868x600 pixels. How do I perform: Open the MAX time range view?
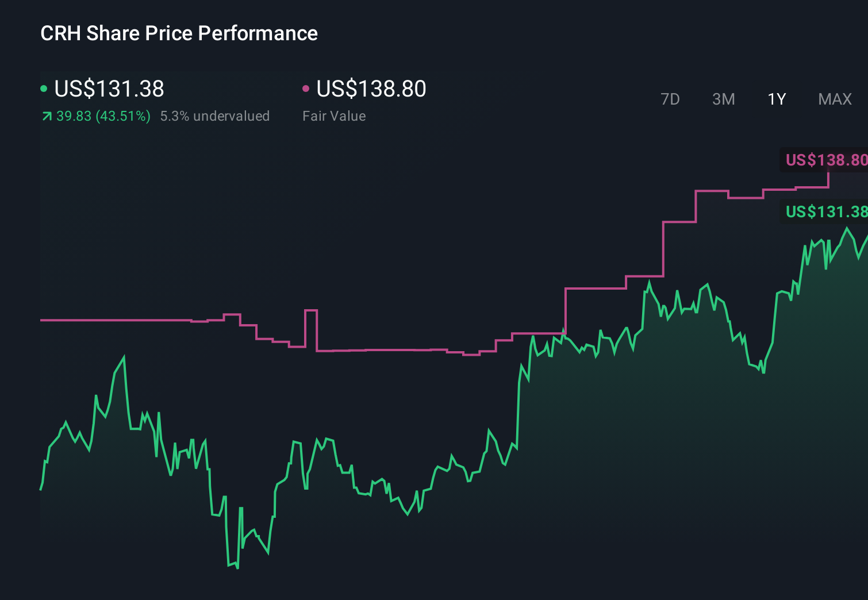coord(834,99)
